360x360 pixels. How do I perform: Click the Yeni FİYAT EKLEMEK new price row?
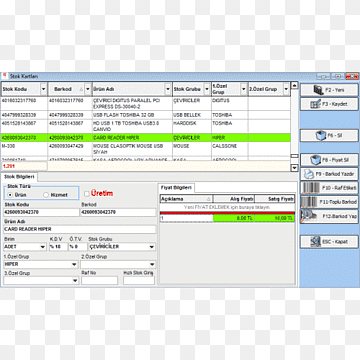[x=227, y=207]
